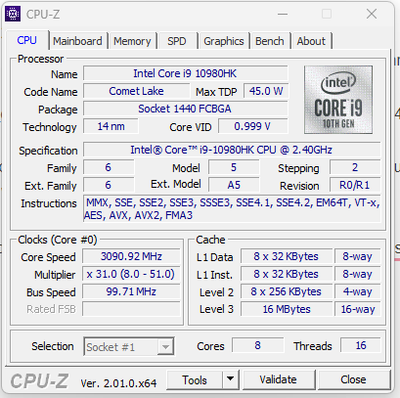Click the Bus Speed value 99.71 MHz
Screen dimensions: 400x398
131,292
